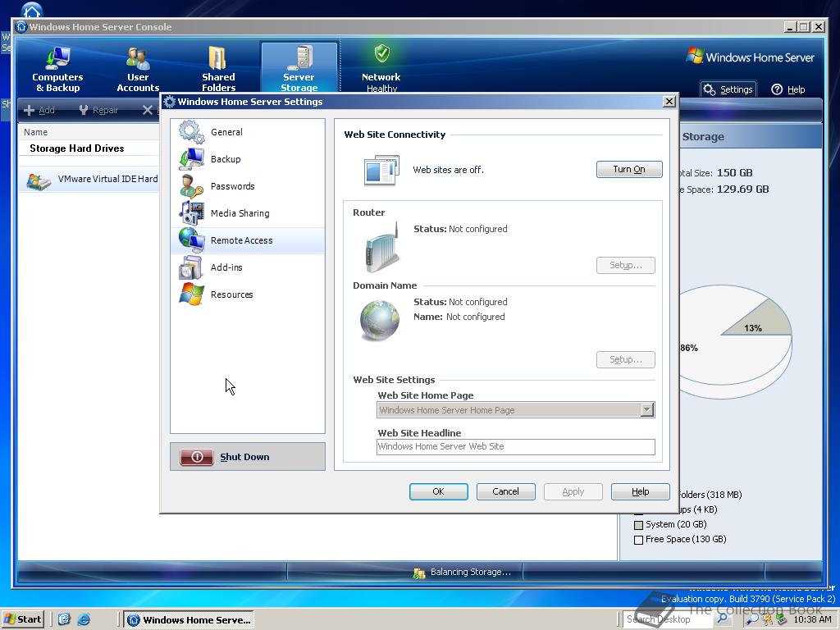Open Computers & Backup tab icon
Screen dimensions: 840x630
57,58
